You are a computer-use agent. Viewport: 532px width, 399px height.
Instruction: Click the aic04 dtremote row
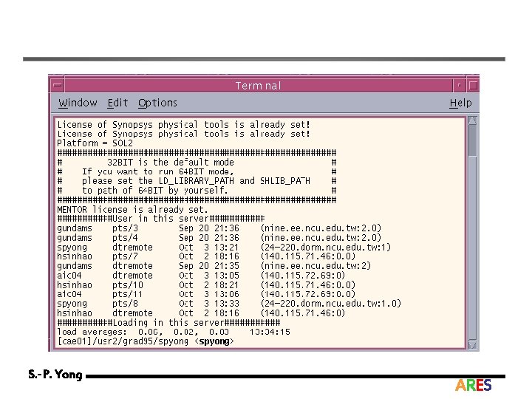(x=201, y=275)
